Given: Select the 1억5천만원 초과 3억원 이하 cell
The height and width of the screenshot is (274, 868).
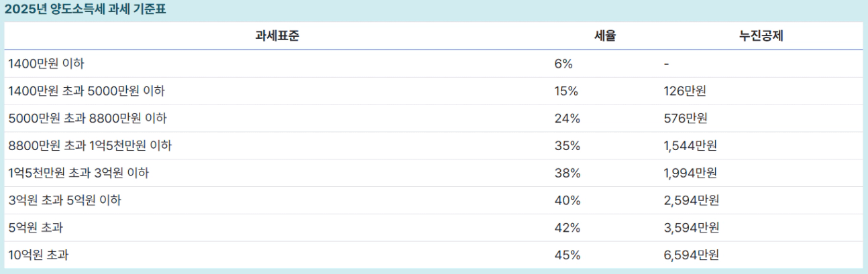Looking at the screenshot, I should 277,173.
